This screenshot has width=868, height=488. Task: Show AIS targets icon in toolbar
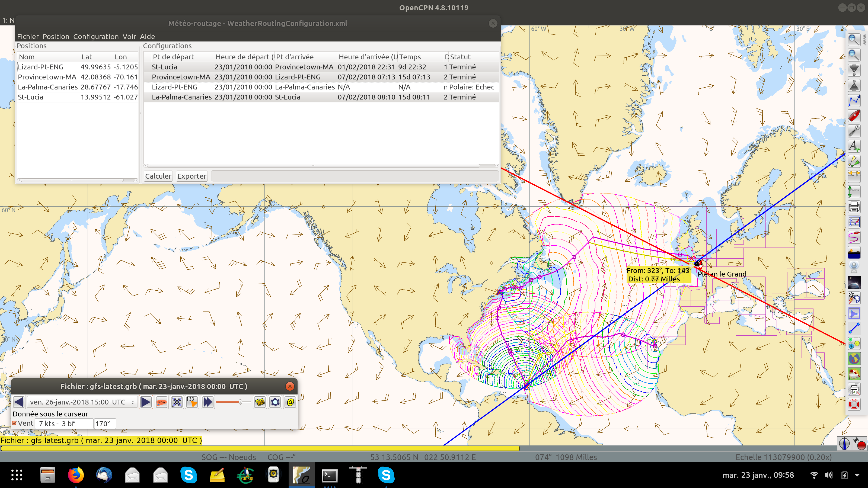[854, 161]
